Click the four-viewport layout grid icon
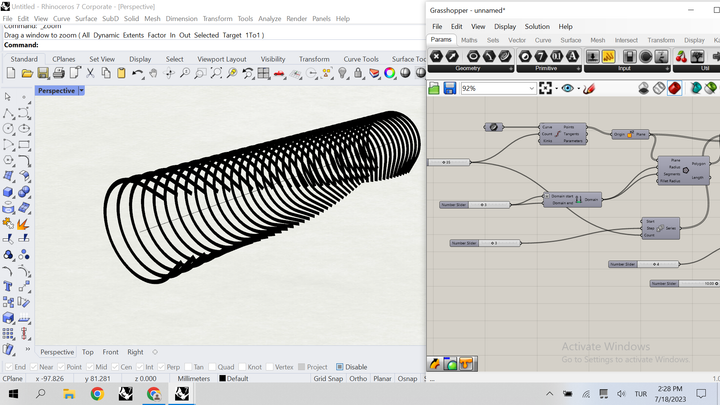Image resolution: width=720 pixels, height=405 pixels. tap(264, 73)
